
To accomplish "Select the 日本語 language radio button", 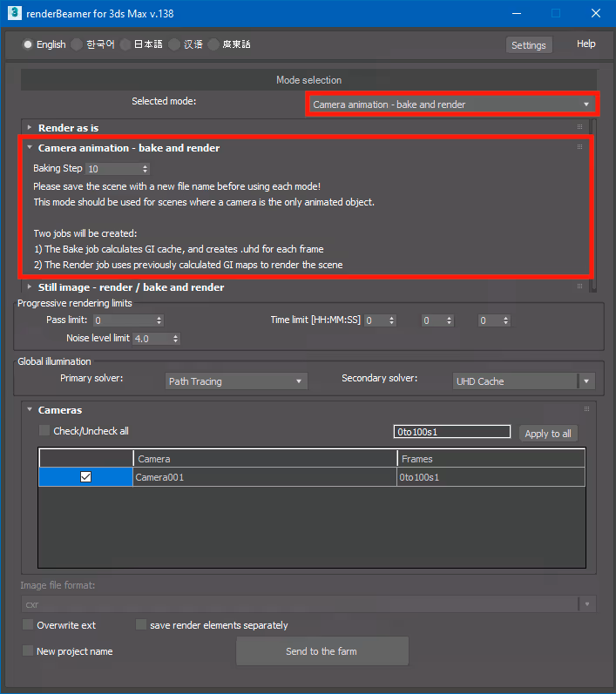I will click(x=125, y=44).
